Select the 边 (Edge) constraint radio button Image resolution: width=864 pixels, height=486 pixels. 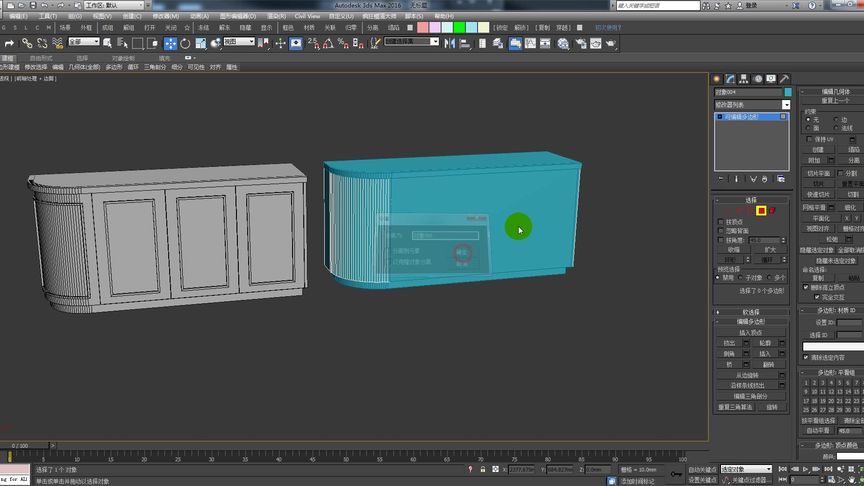coord(837,119)
